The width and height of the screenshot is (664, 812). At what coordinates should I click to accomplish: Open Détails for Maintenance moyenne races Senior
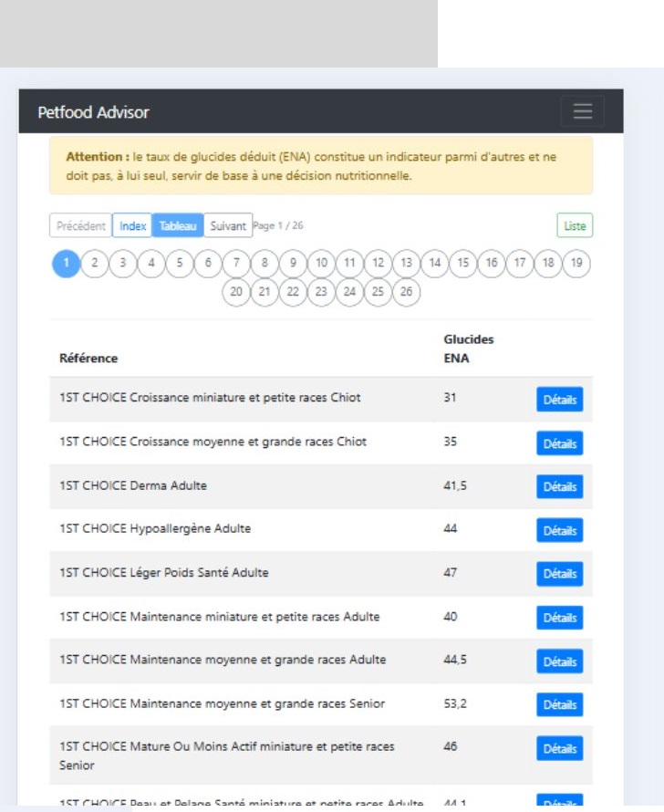coord(559,703)
